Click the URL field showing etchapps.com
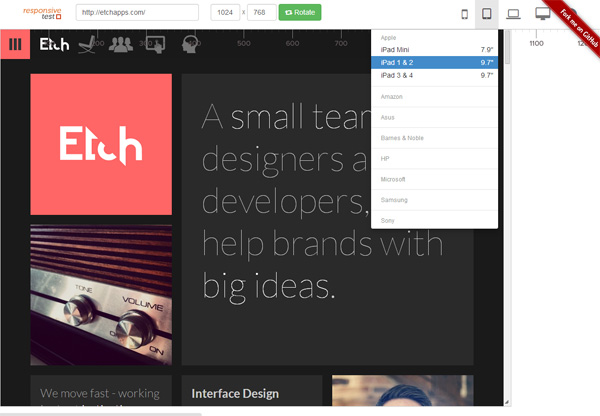The width and height of the screenshot is (600, 416). click(x=137, y=12)
